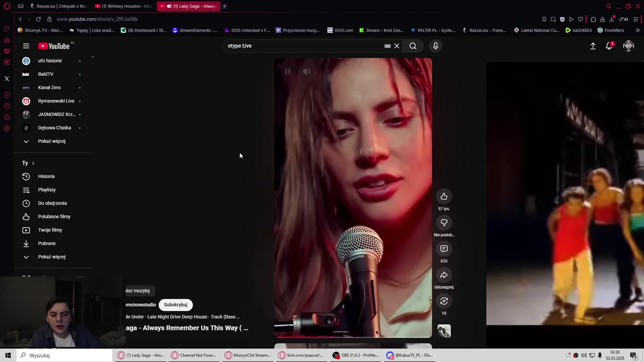
Task: Open the YouTube hamburger guide menu
Action: click(26, 46)
